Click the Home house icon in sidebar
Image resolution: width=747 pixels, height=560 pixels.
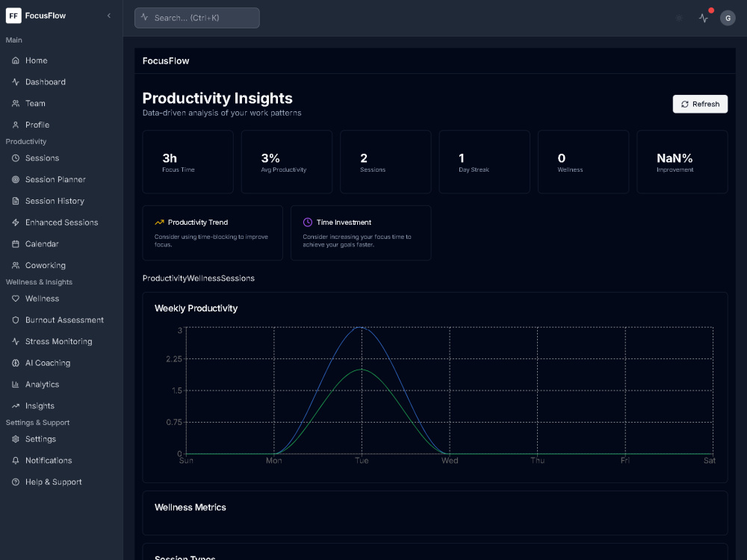click(x=16, y=60)
